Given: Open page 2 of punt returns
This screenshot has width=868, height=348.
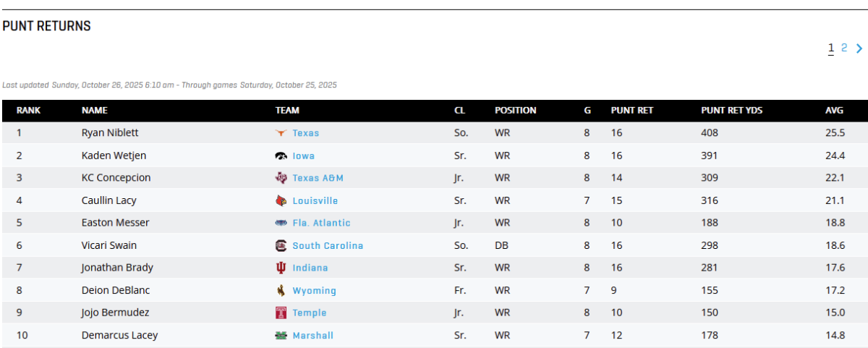Looking at the screenshot, I should 844,48.
